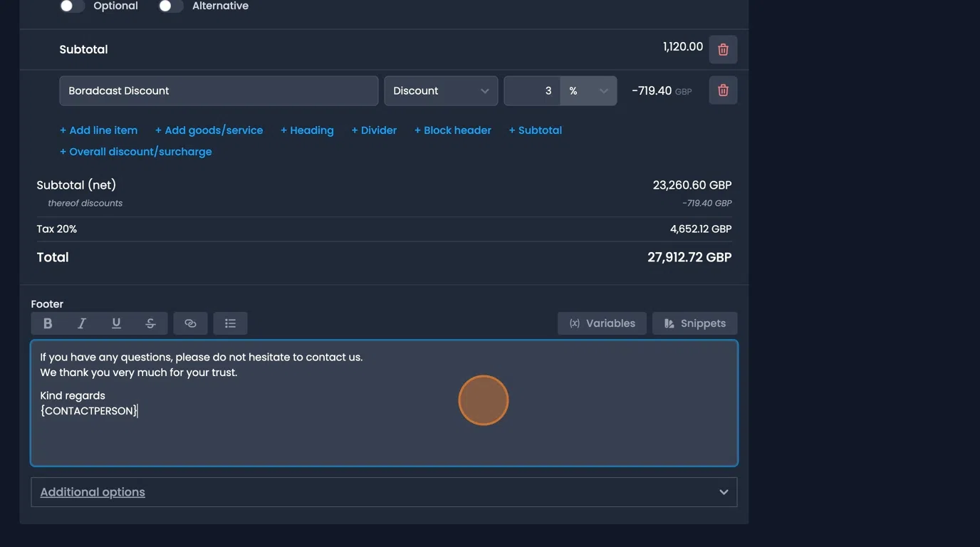Image resolution: width=980 pixels, height=547 pixels.
Task: Enable the Optional toggle
Action: (x=72, y=5)
